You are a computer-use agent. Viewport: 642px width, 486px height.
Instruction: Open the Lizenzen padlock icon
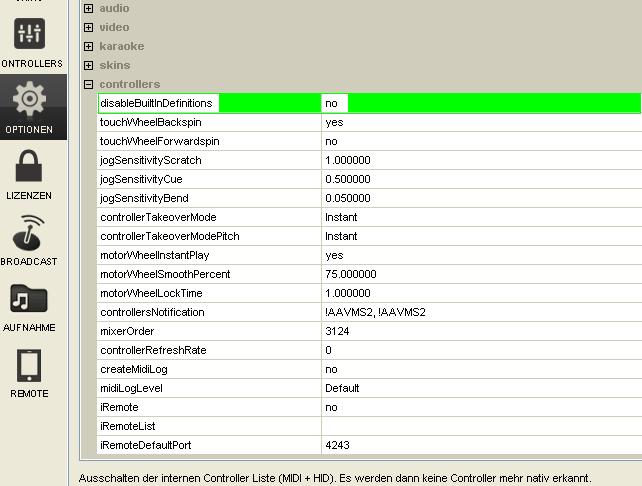[29, 167]
